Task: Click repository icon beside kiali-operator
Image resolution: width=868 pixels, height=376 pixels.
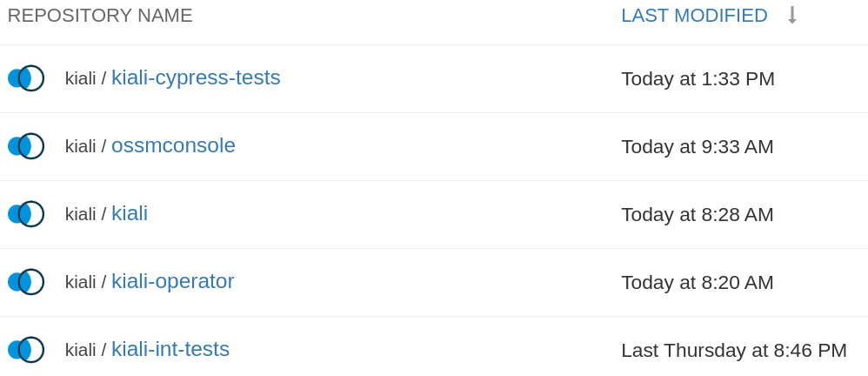Action: point(25,282)
